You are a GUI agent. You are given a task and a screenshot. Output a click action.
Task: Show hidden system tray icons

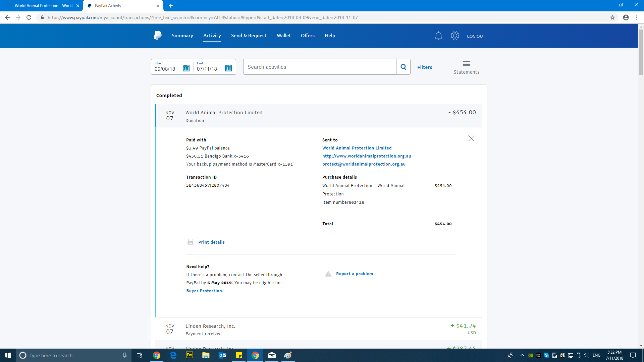pyautogui.click(x=522, y=355)
